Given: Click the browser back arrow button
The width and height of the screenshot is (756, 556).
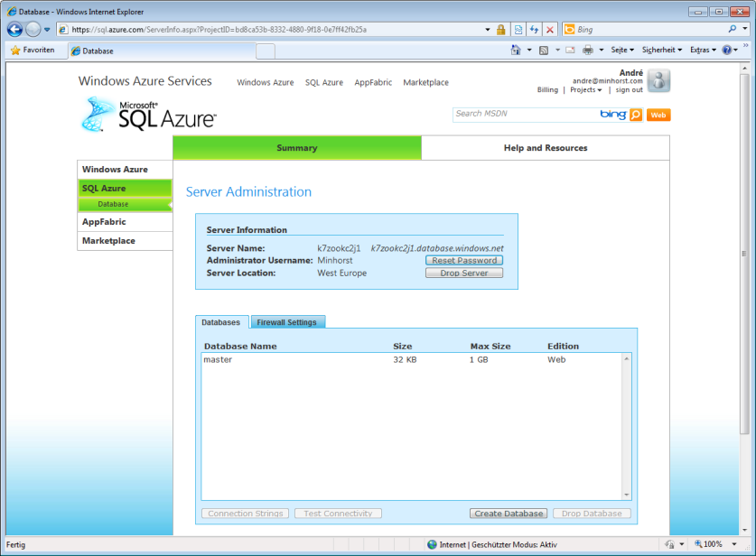Looking at the screenshot, I should (x=14, y=29).
